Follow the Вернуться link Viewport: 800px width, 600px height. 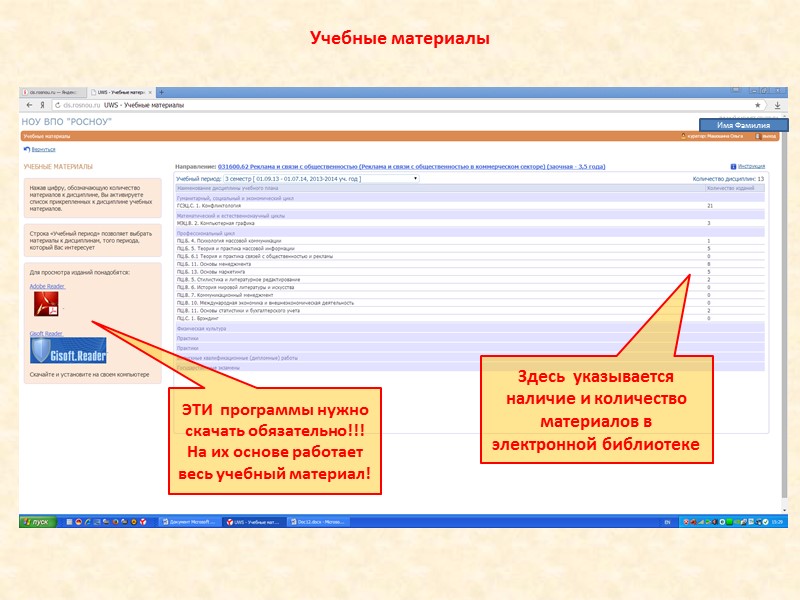pos(43,149)
